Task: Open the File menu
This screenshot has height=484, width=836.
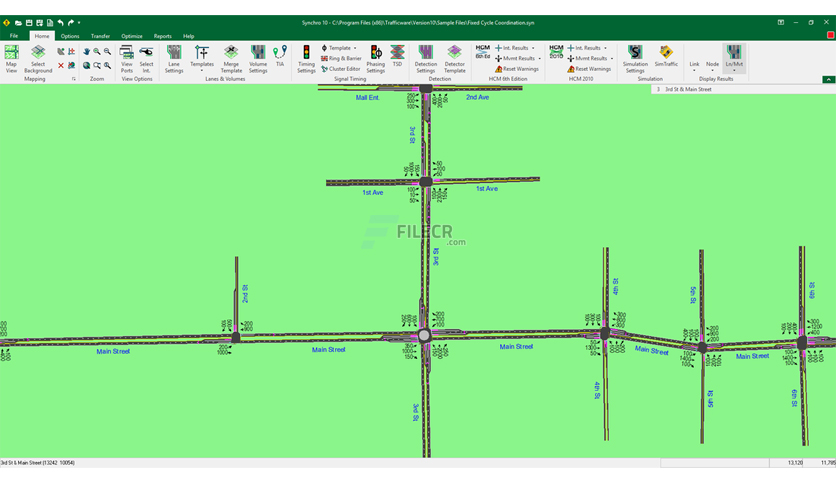Action: (x=14, y=36)
